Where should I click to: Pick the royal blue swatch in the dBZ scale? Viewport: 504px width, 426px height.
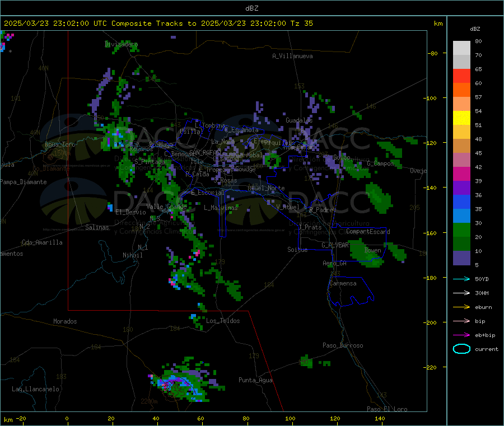[x=461, y=202]
